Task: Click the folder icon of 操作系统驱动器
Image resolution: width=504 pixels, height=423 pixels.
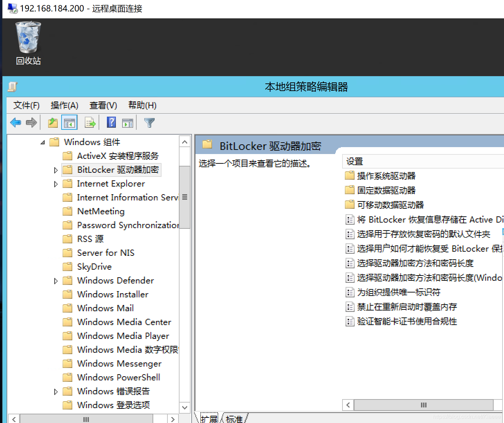Action: click(350, 175)
